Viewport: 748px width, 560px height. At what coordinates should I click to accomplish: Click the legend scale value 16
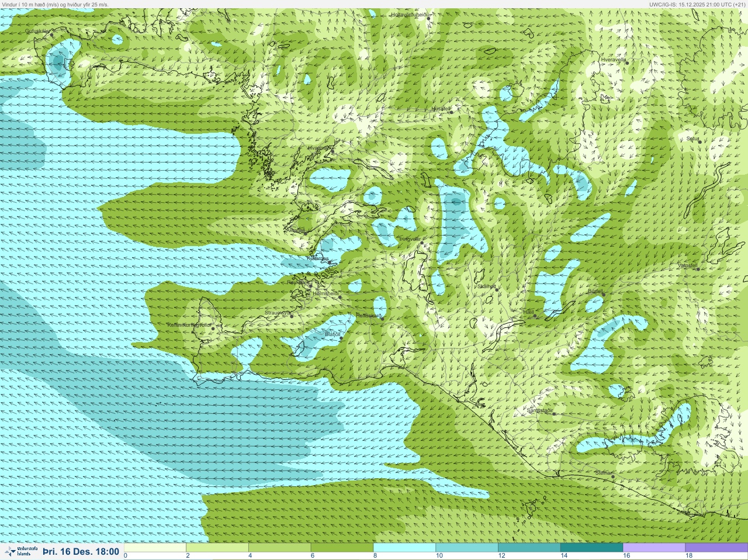[x=626, y=556]
